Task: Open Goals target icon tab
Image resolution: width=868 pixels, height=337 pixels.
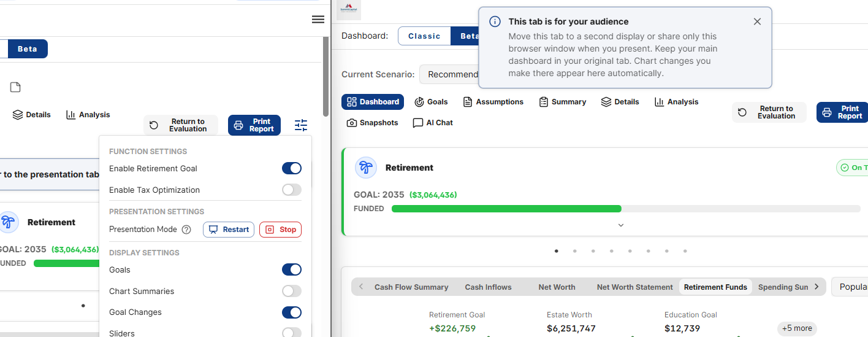Action: coord(431,102)
